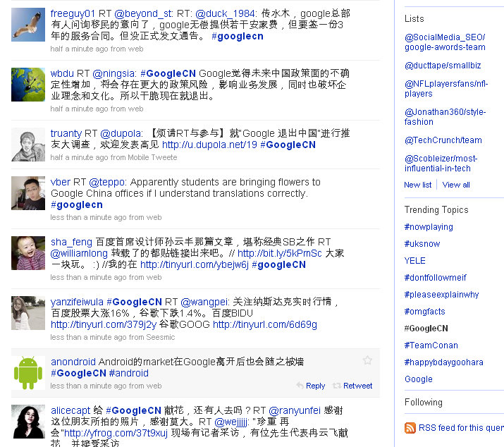Open anondroid's green Android robot avatar
The width and height of the screenshot is (504, 447).
(x=28, y=373)
